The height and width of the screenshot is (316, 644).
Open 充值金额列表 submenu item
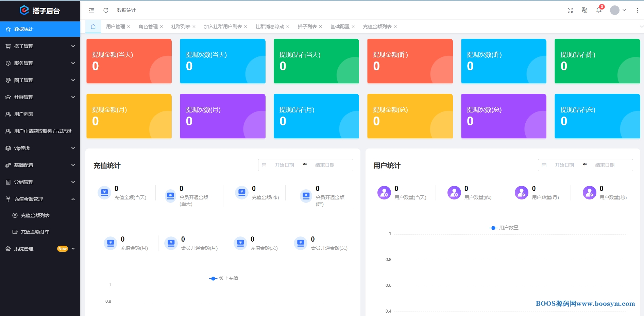coord(40,215)
